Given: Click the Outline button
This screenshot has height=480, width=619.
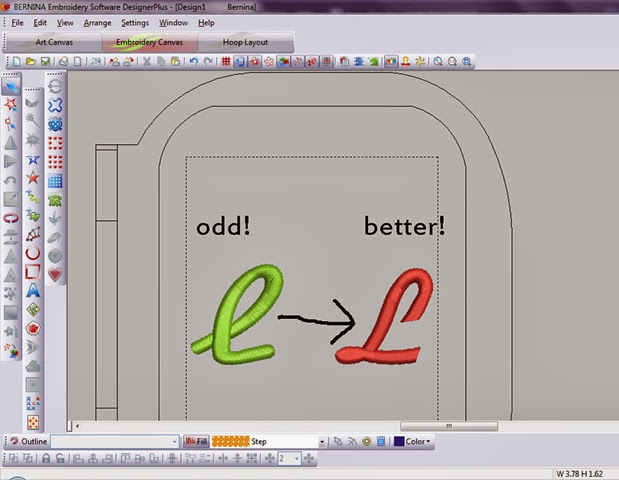Looking at the screenshot, I should (x=29, y=441).
